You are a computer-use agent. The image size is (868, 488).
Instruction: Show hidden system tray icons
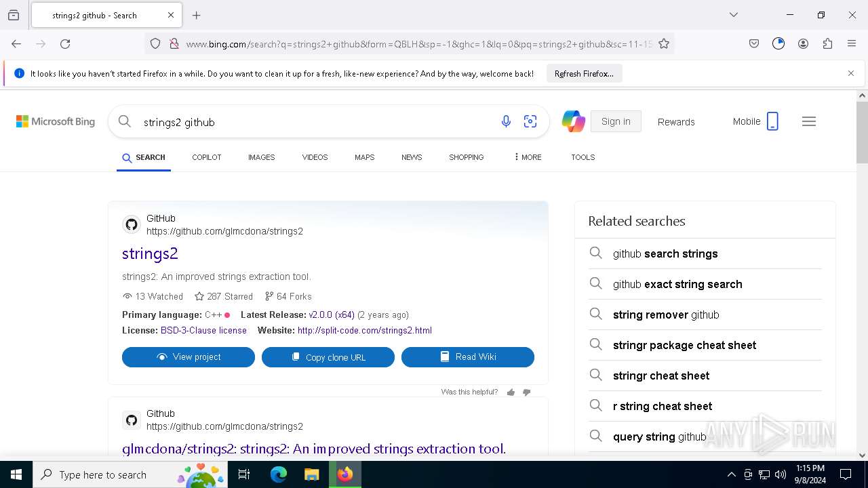point(731,474)
